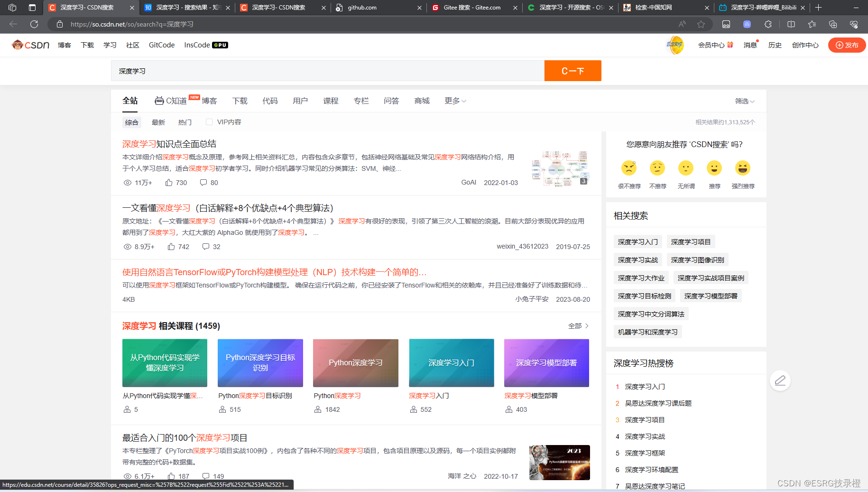Screen dimensions: 868x492
Task: Click like icon showing 742
Action: (171, 247)
